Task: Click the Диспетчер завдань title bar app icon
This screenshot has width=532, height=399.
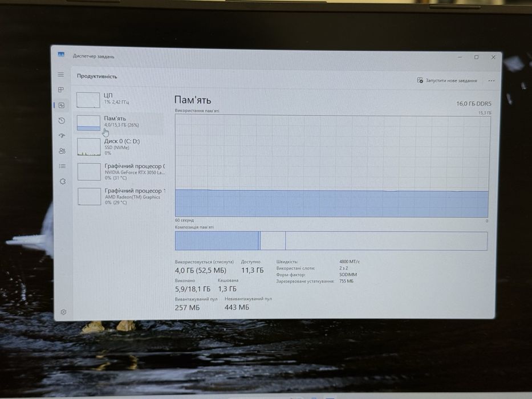Action: 61,54
